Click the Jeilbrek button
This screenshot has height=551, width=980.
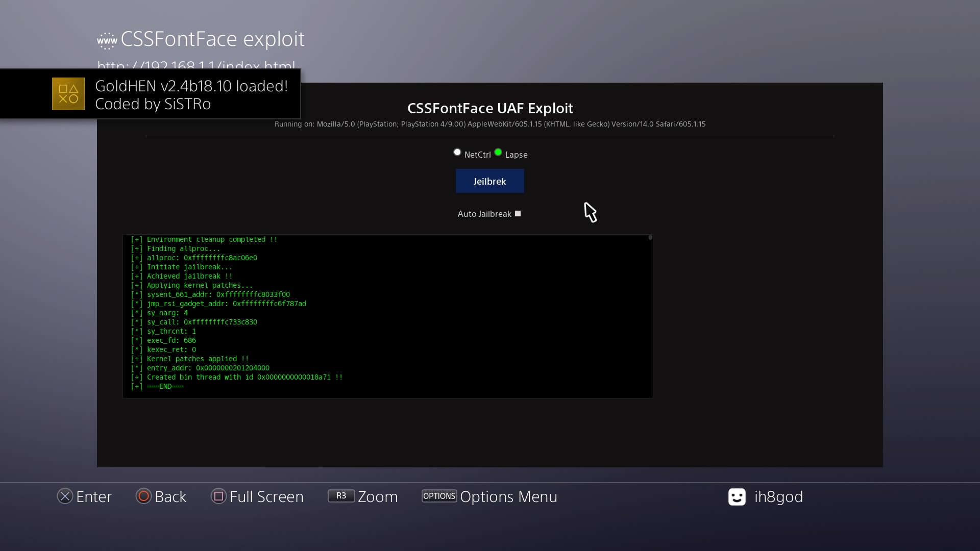click(490, 181)
